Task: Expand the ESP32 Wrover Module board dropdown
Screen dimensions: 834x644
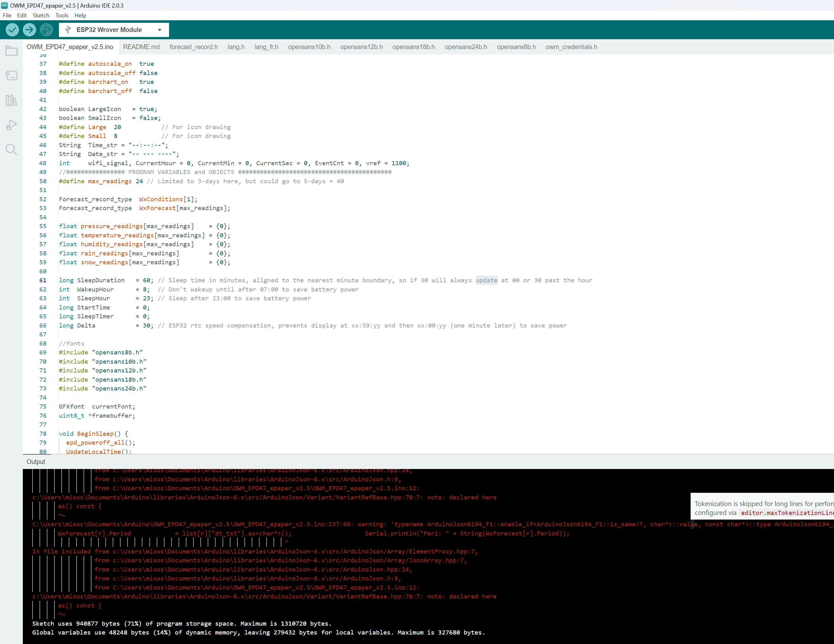Action: tap(114, 30)
